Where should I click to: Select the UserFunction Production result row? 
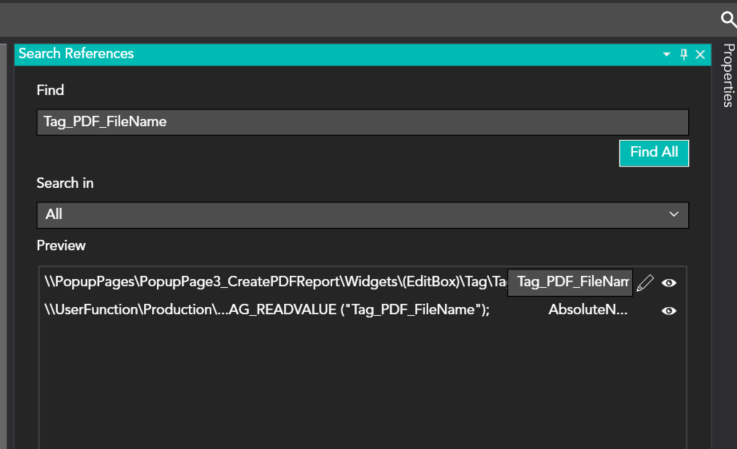(270, 310)
